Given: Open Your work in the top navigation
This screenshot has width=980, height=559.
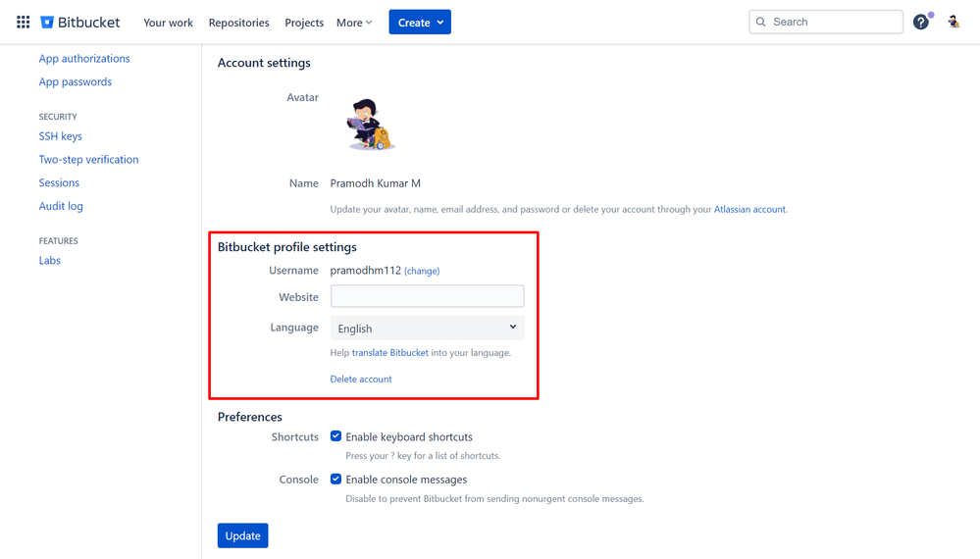Looking at the screenshot, I should click(x=168, y=23).
